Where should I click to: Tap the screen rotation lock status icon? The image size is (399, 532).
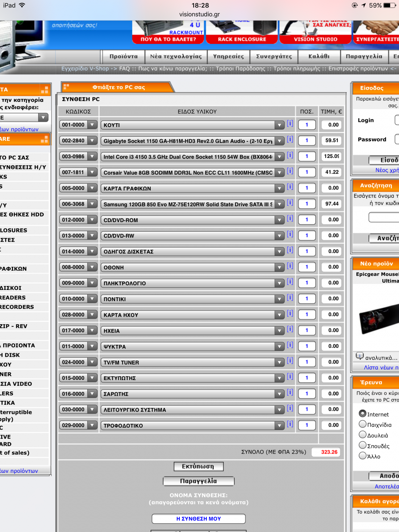pyautogui.click(x=354, y=5)
